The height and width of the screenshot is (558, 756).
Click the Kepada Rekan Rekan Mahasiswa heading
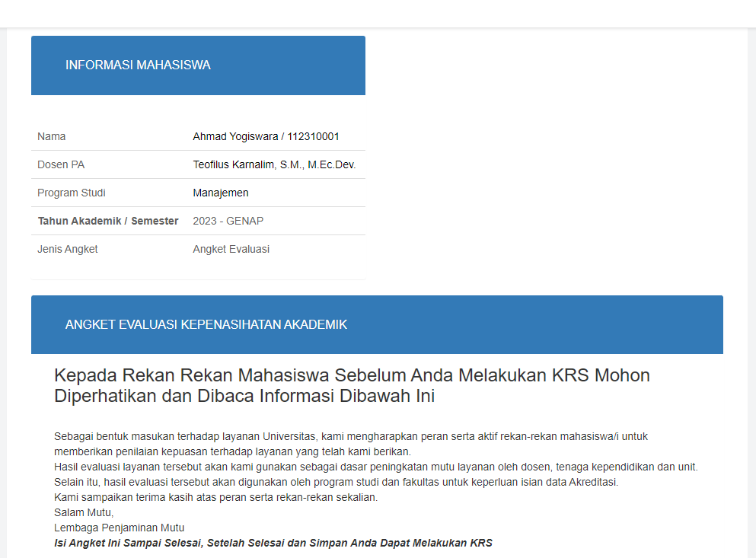[352, 385]
